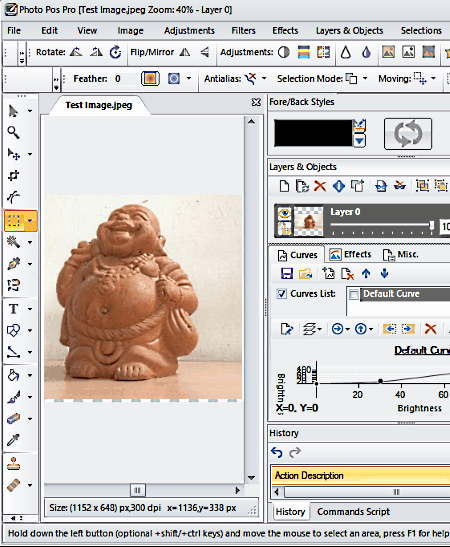The height and width of the screenshot is (547, 450).
Task: Expand the Paint Bucket tool dropdown arrow
Action: (x=30, y=375)
